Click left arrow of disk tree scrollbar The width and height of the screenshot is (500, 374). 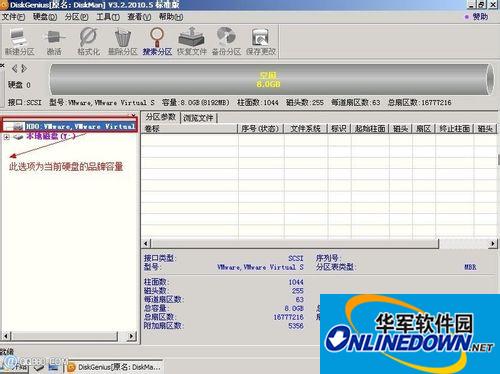[x=6, y=336]
